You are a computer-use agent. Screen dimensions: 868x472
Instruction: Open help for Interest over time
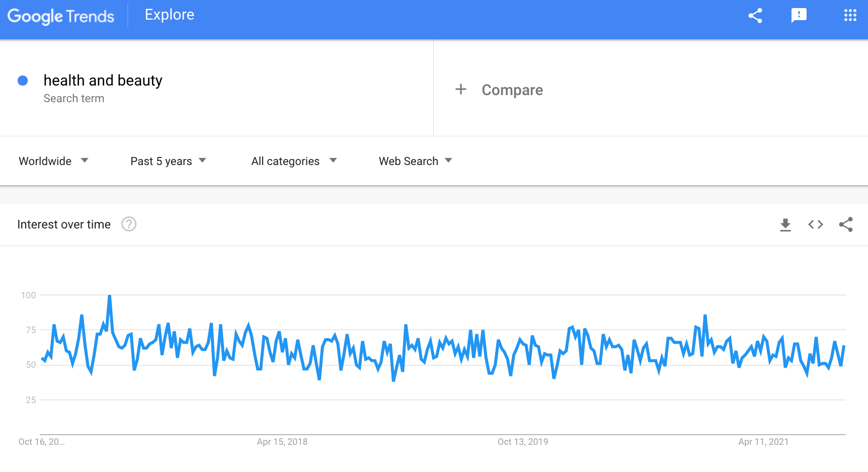coord(129,224)
